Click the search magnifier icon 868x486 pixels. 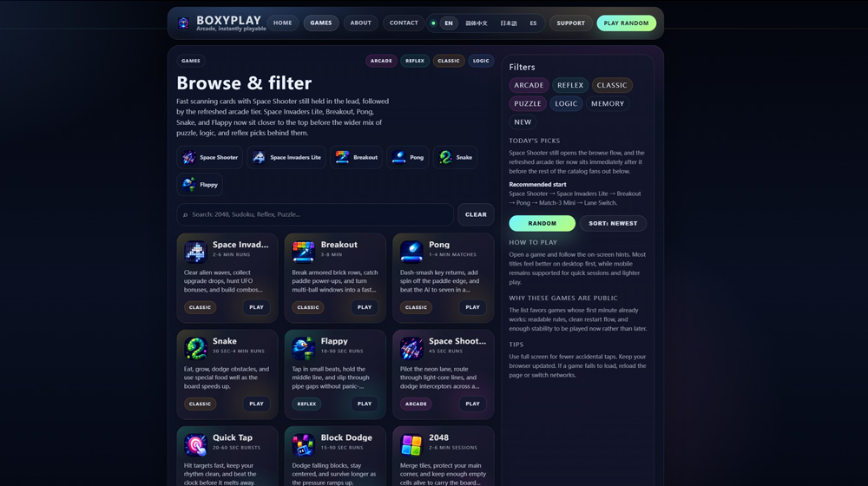[186, 214]
